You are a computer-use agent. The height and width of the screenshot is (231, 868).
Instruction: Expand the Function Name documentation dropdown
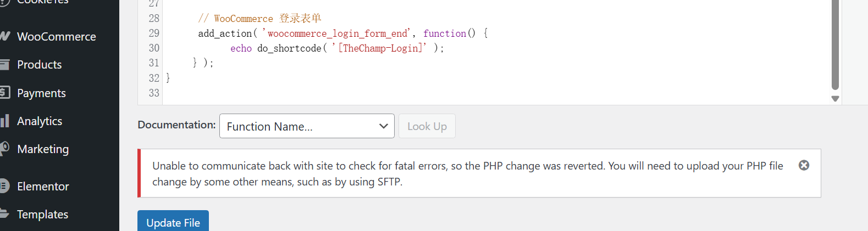(307, 126)
